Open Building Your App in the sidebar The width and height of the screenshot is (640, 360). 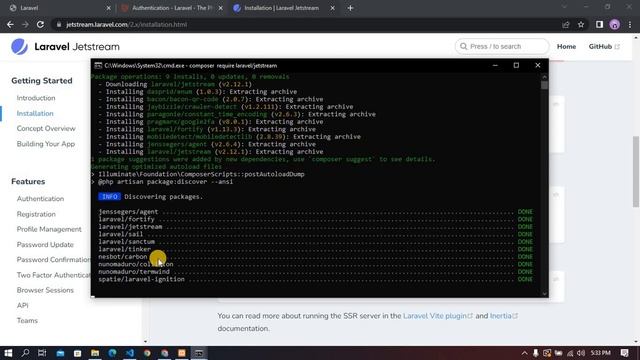[46, 144]
